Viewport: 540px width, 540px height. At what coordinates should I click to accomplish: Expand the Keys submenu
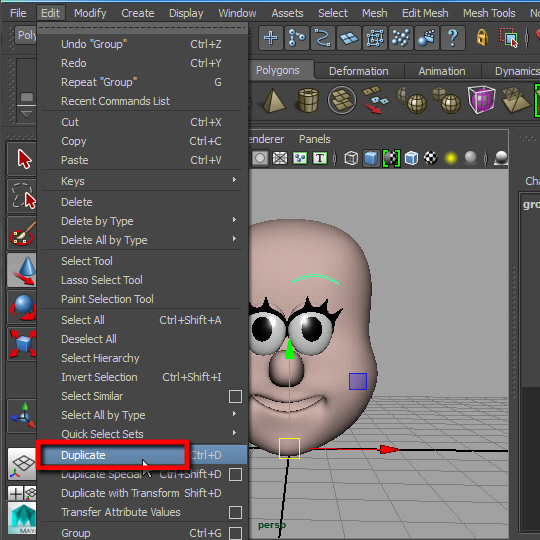(x=234, y=180)
